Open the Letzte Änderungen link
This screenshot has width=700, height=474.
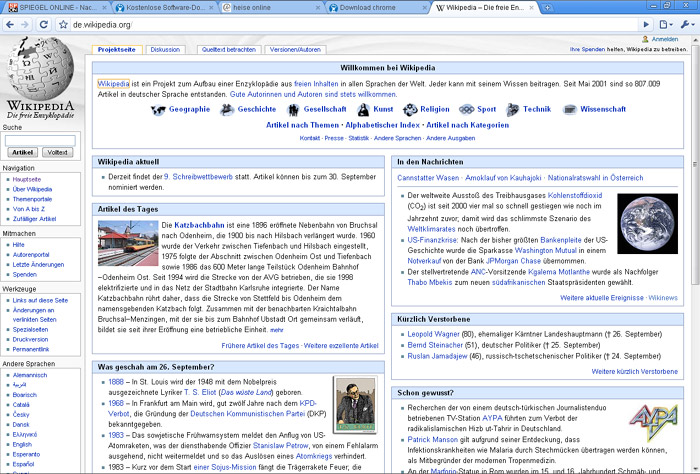point(38,264)
